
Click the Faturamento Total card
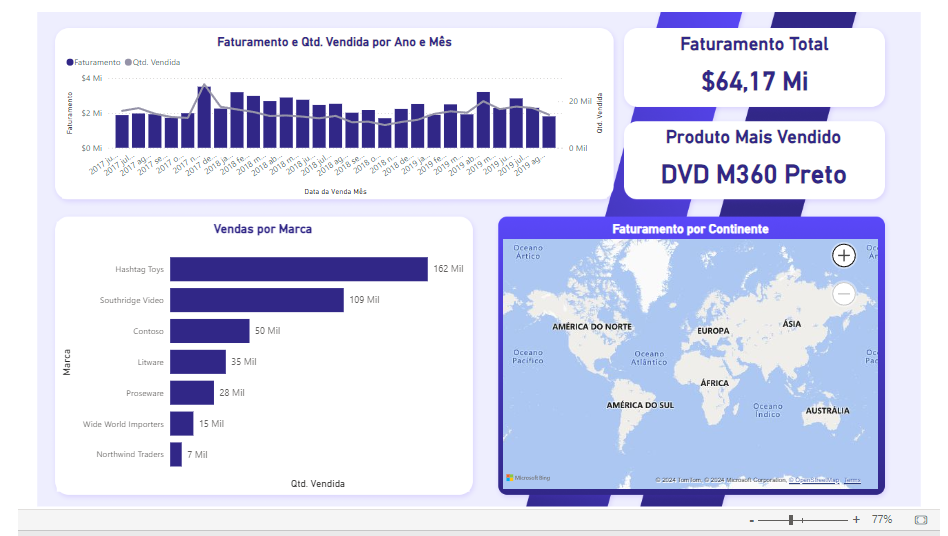point(754,67)
